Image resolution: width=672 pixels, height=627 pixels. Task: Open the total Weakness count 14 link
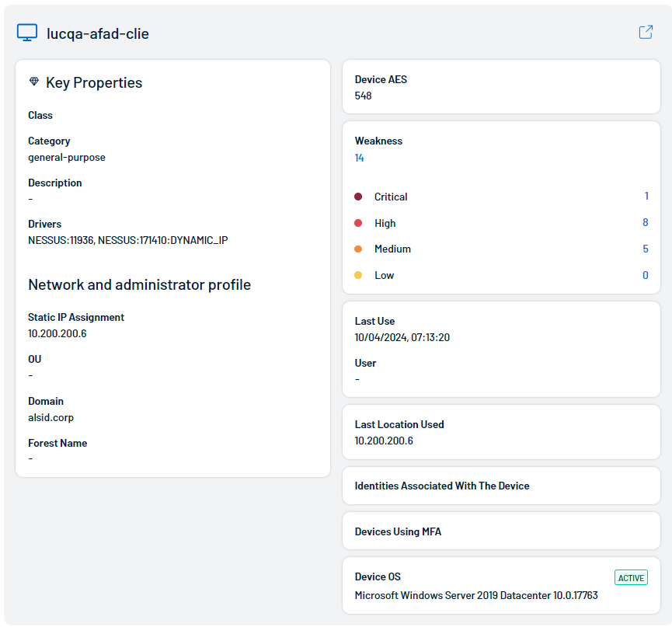(359, 158)
